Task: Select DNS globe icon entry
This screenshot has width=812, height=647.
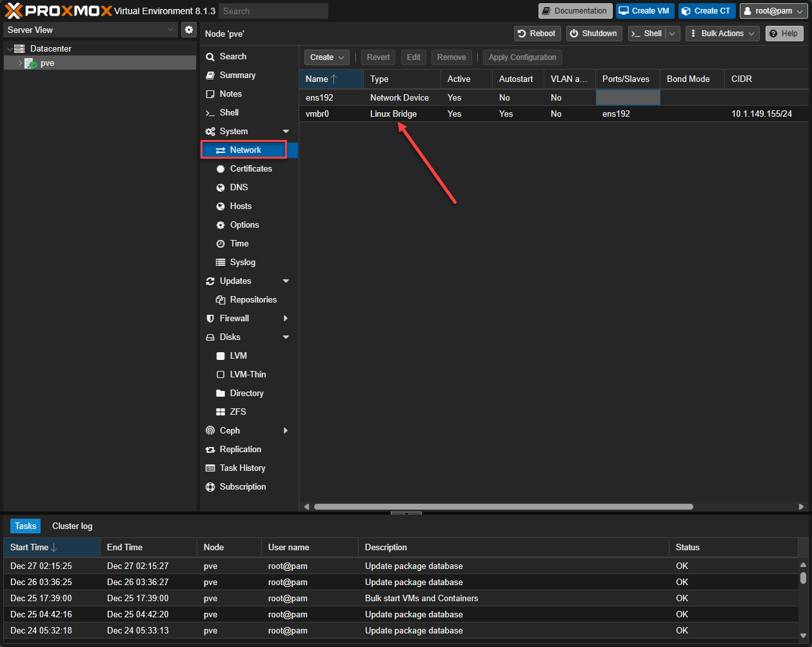Action: [238, 188]
